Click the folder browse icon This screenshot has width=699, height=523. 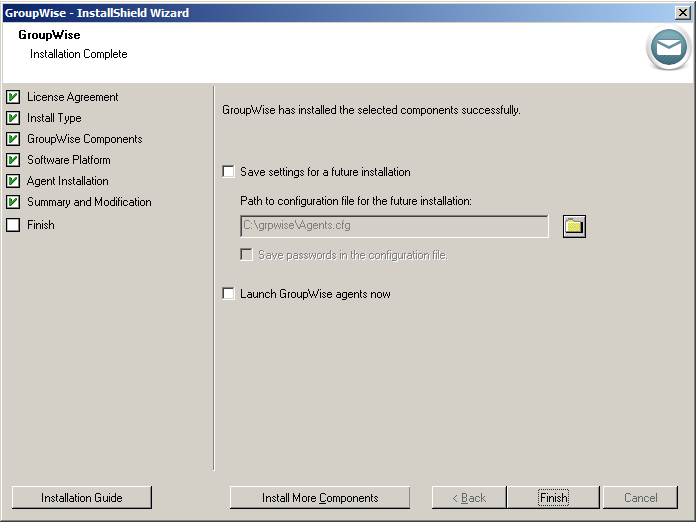click(x=574, y=226)
